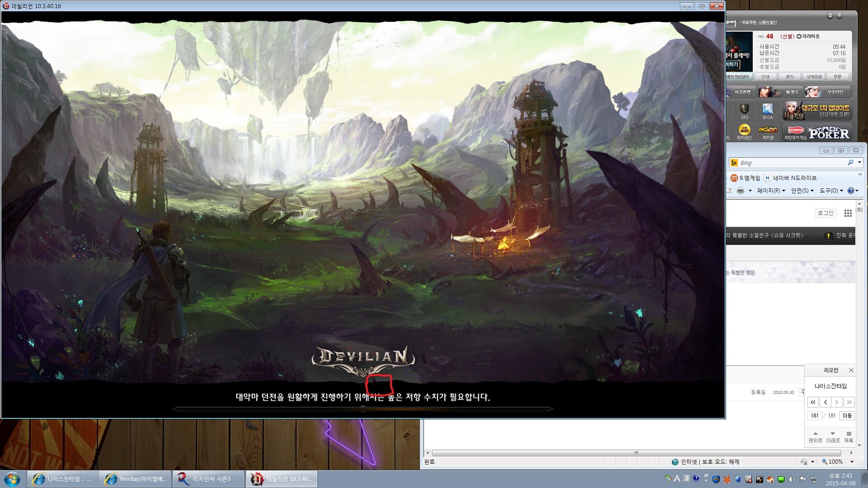The height and width of the screenshot is (488, 868).
Task: Click the monitor icon atop PC-bang panel
Action: [x=839, y=16]
